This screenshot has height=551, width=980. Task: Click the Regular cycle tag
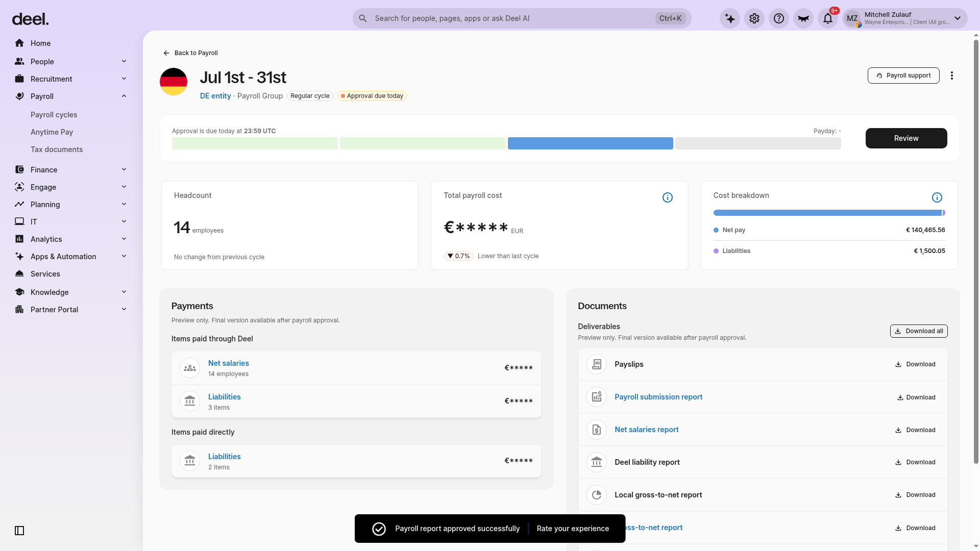[x=310, y=96]
